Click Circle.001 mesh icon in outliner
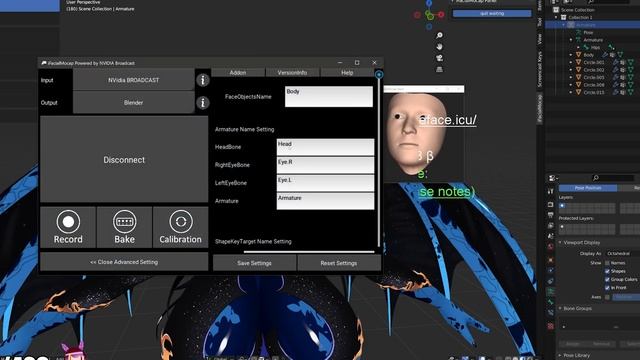The width and height of the screenshot is (640, 360). (578, 62)
